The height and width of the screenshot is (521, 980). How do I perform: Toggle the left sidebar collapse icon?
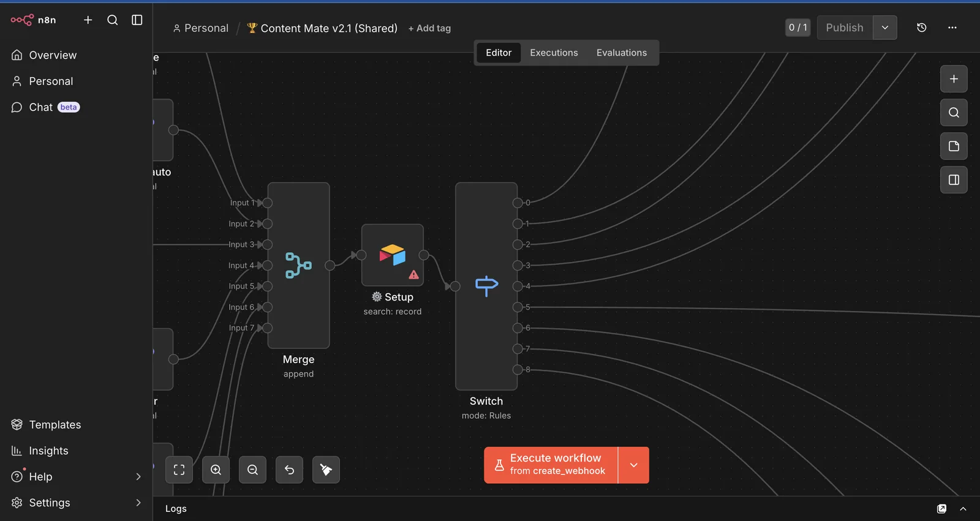coord(137,20)
